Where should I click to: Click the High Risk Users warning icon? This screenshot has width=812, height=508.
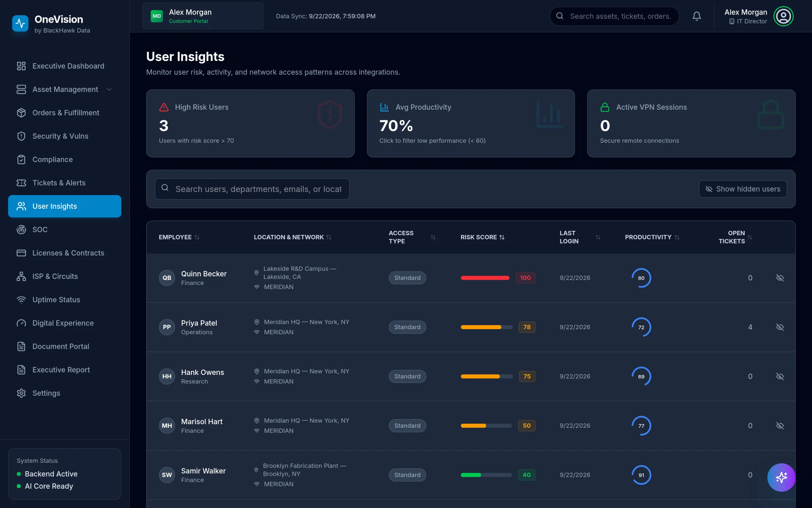[x=164, y=107]
